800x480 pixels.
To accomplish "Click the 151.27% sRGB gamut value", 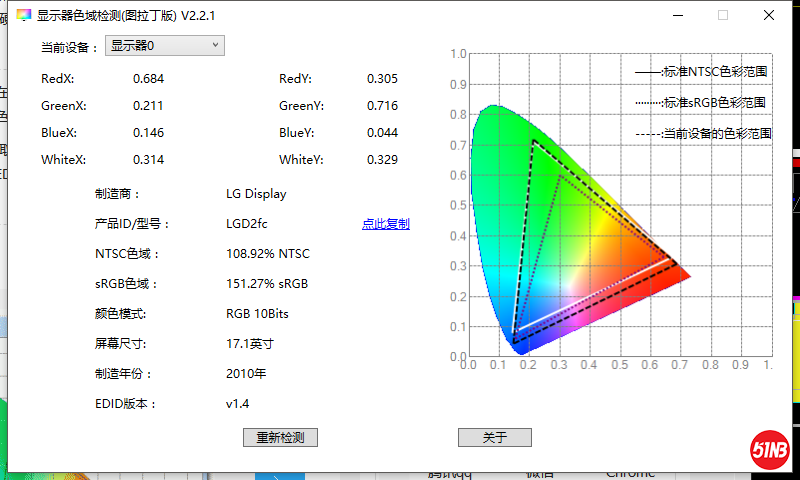I will tap(267, 284).
